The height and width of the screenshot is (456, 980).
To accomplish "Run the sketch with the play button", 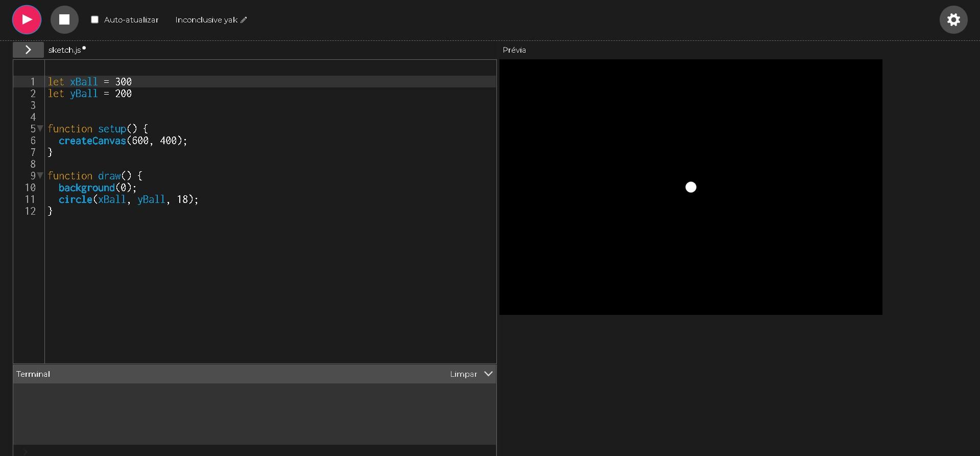I will tap(27, 19).
